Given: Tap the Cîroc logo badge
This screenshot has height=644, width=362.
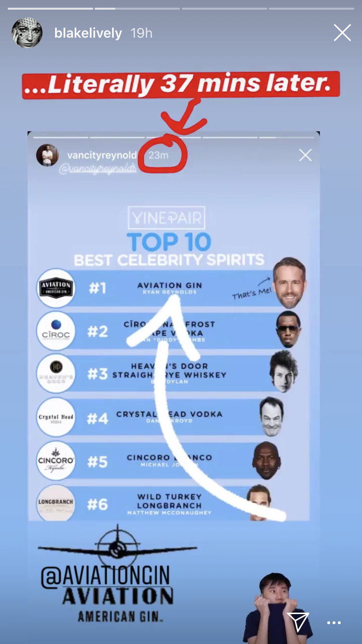Looking at the screenshot, I should tap(56, 331).
